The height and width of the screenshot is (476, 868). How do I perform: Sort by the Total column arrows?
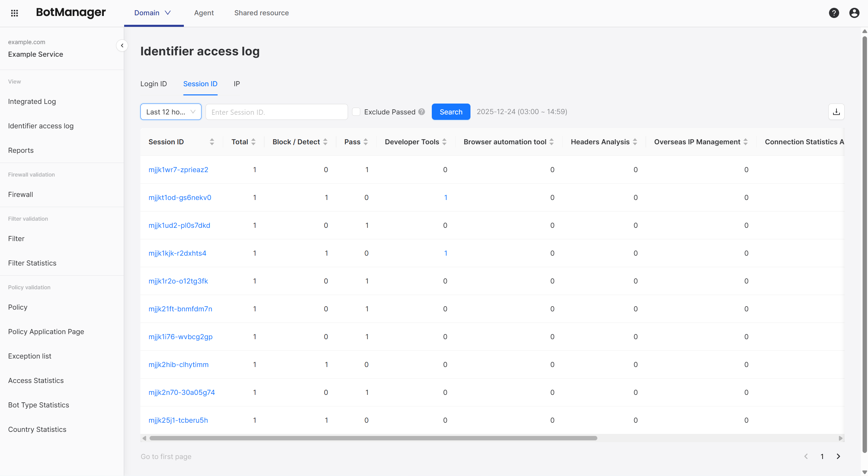click(253, 142)
